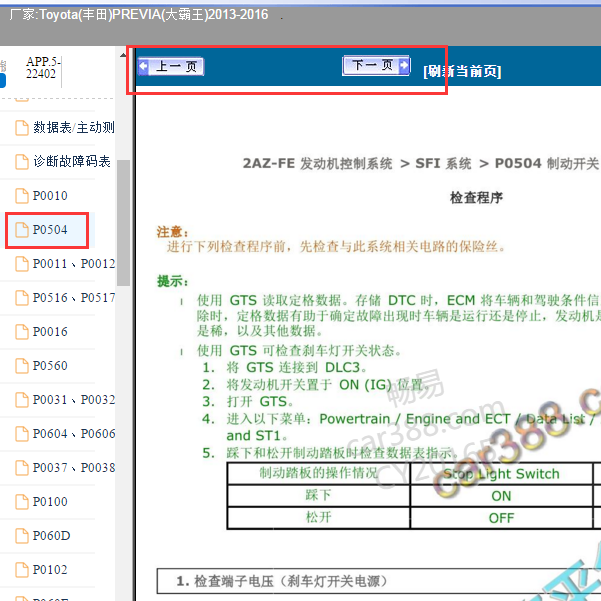
Task: Click the document icon beside 数据表/主动测
Action: [22, 128]
